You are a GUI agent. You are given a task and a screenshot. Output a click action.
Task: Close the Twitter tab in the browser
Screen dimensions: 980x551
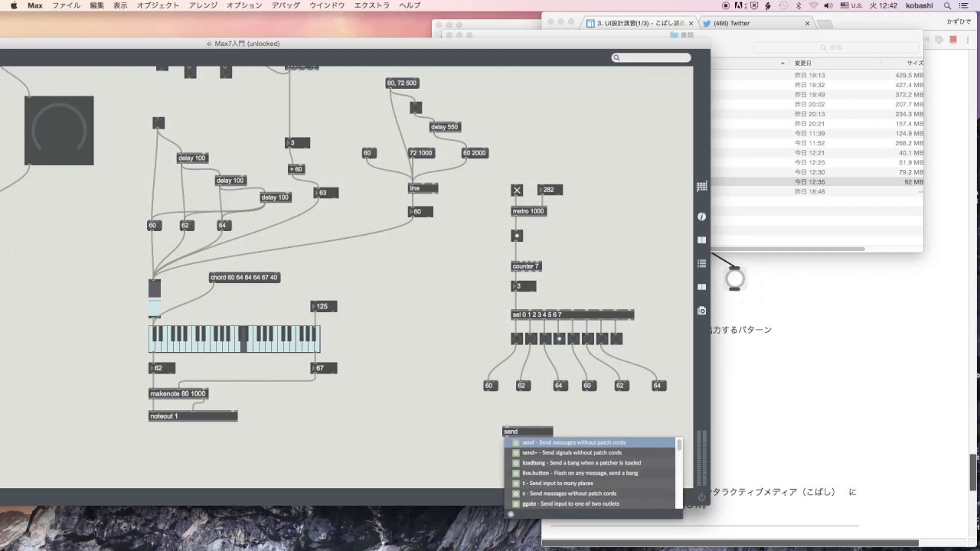807,23
